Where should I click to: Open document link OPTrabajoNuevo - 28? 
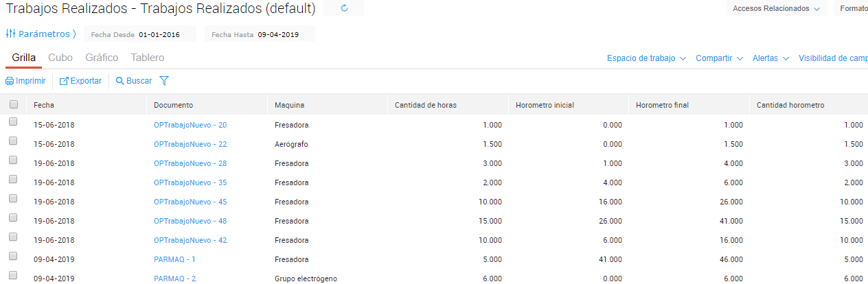[x=190, y=163]
